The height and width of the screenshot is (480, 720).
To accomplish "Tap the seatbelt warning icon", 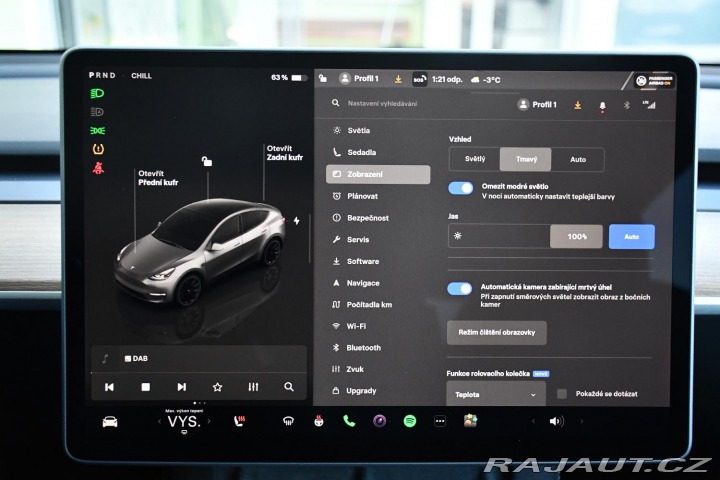I will coord(98,168).
